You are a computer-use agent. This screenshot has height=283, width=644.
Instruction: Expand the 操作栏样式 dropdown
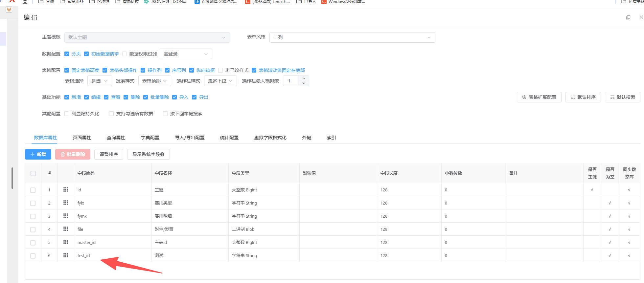(x=220, y=81)
